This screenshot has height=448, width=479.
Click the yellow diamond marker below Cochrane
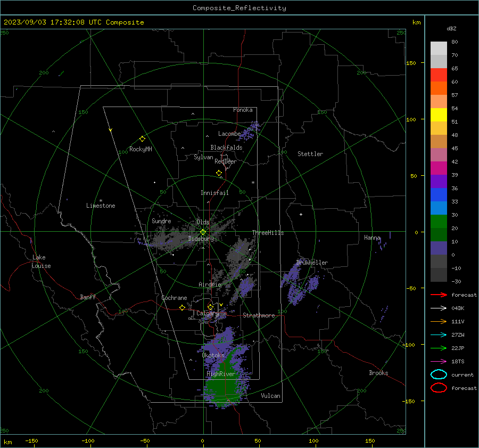point(182,307)
